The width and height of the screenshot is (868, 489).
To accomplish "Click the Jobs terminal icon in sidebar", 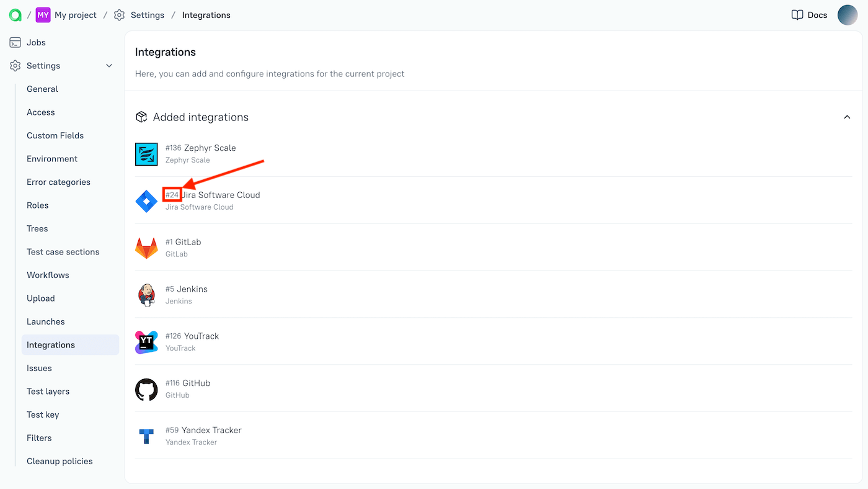I will [x=15, y=42].
